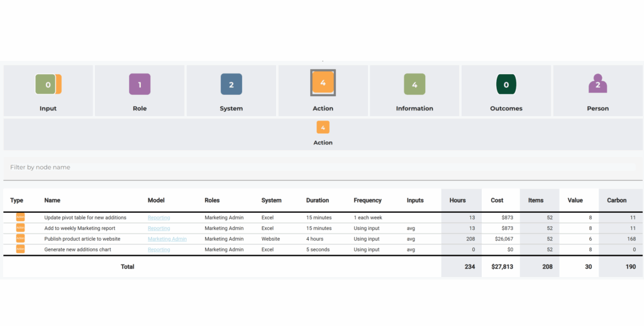
Task: Click the purple Person icon
Action: pyautogui.click(x=597, y=84)
